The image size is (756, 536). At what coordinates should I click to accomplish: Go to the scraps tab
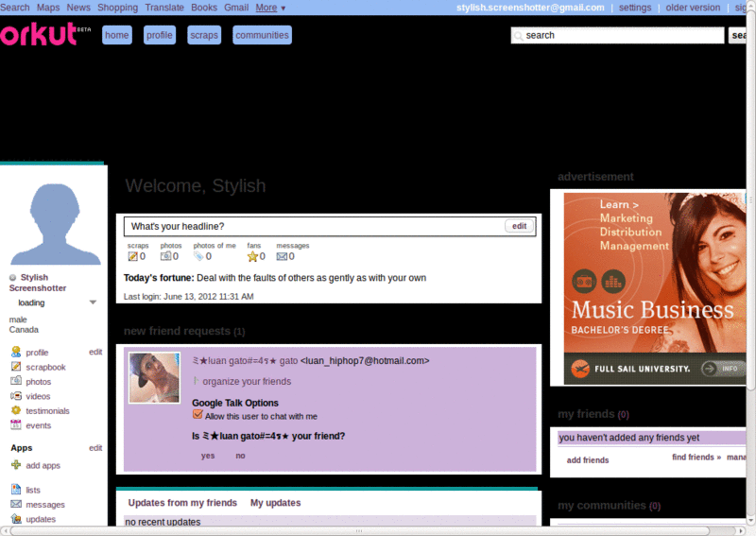click(x=204, y=35)
